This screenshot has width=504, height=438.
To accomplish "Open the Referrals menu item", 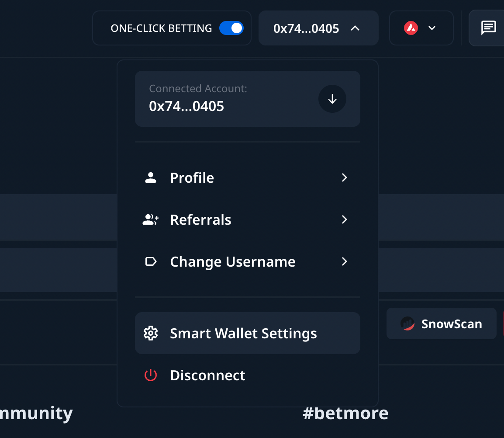I will tap(200, 219).
